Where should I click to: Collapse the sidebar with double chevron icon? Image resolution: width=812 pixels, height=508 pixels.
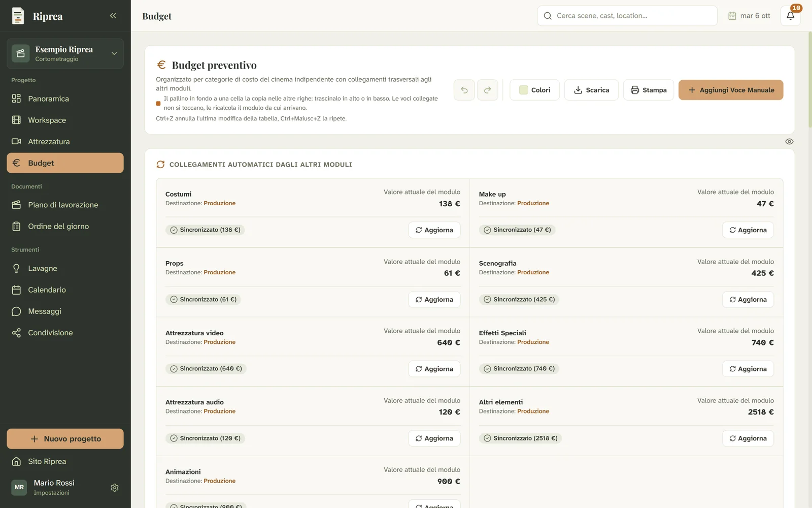(x=113, y=16)
